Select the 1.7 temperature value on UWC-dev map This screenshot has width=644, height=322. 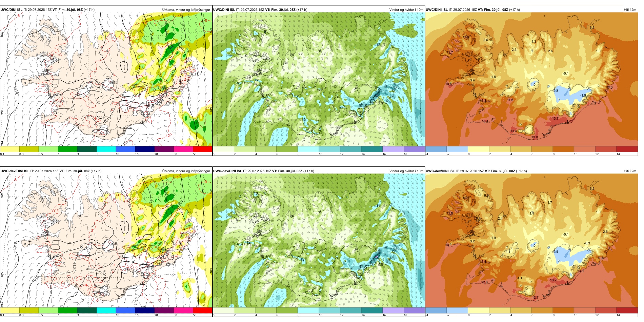point(550,203)
